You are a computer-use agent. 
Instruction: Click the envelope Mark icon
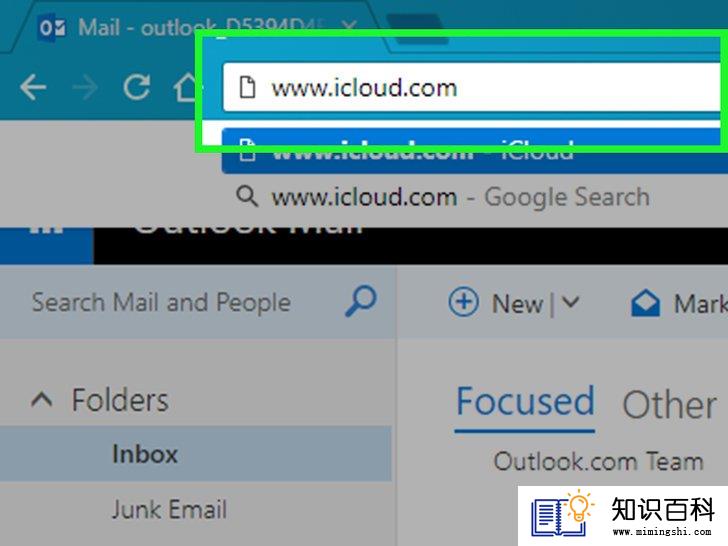[x=645, y=304]
